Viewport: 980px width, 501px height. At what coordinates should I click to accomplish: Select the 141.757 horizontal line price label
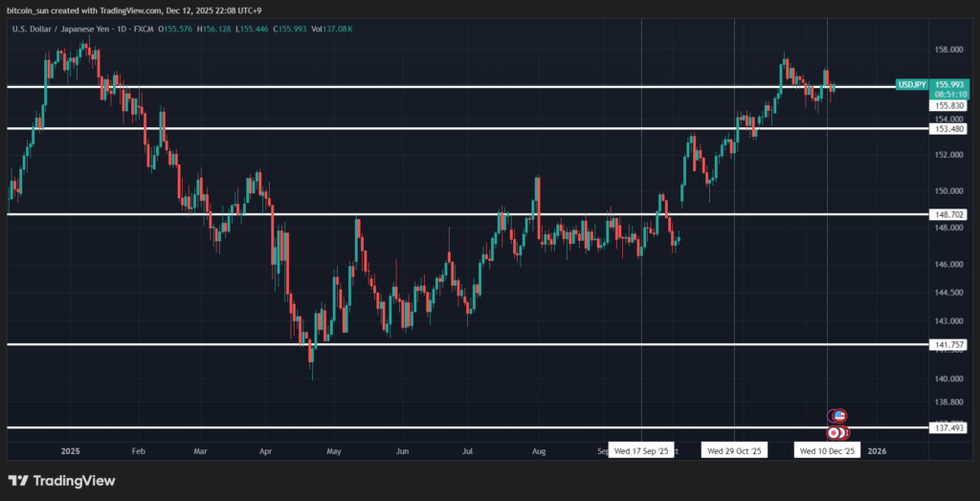tap(948, 344)
